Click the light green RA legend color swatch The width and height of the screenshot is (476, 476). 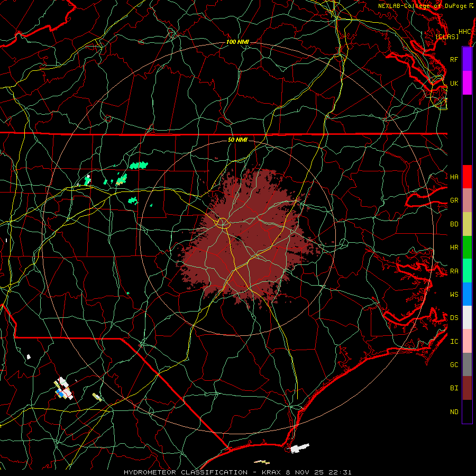click(x=467, y=271)
